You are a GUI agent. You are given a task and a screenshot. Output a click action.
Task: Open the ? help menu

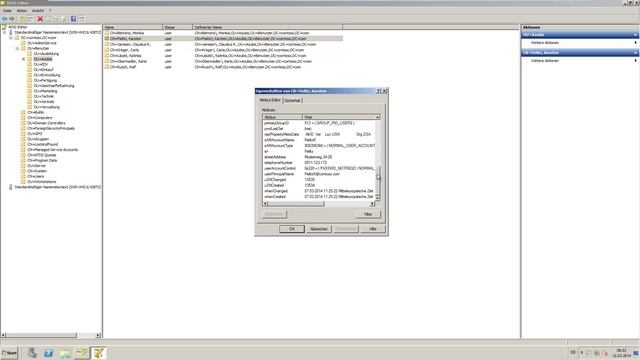pos(50,11)
